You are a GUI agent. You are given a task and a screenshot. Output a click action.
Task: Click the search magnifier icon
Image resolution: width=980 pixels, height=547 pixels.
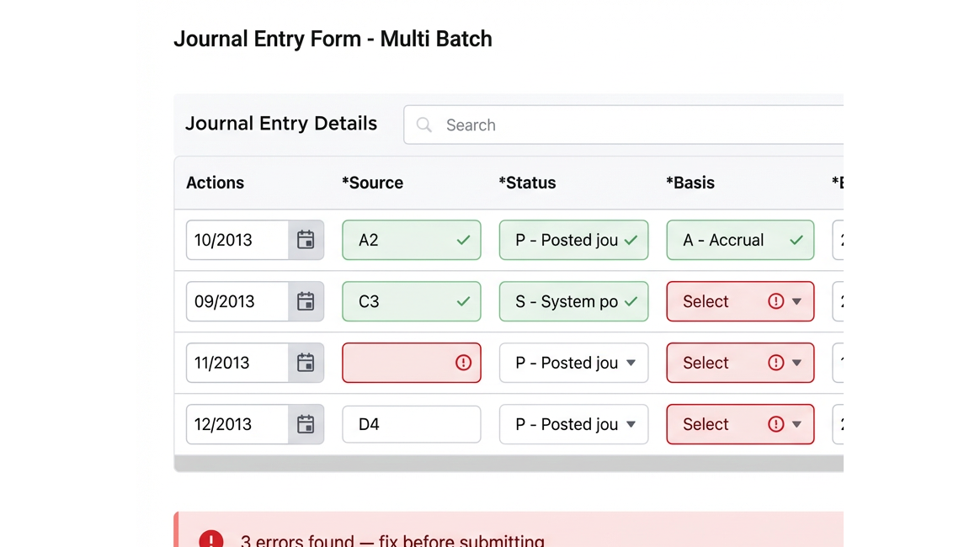click(424, 125)
